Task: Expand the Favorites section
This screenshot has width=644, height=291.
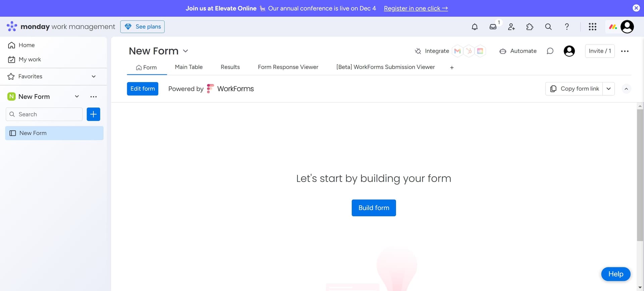Action: click(94, 76)
